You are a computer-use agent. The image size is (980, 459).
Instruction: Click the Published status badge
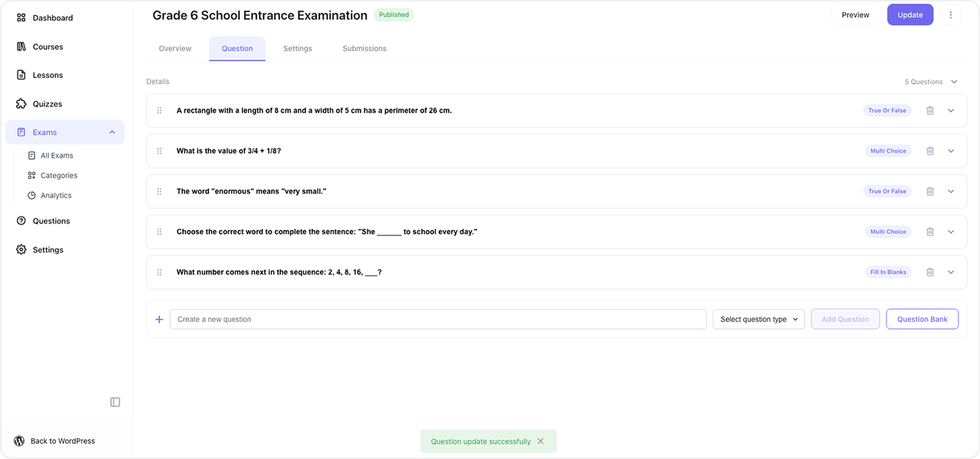click(394, 15)
